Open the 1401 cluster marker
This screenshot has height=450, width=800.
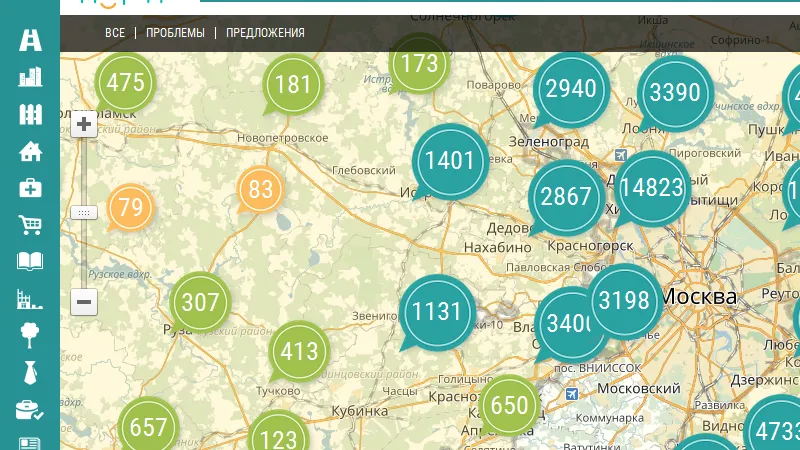tap(450, 161)
